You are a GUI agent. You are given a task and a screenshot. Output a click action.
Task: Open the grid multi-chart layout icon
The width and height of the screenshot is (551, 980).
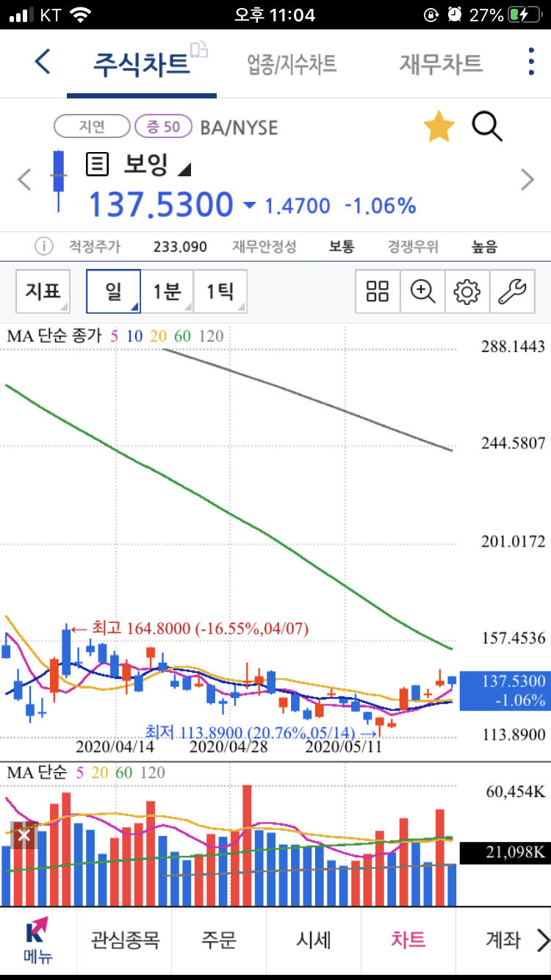tap(378, 292)
